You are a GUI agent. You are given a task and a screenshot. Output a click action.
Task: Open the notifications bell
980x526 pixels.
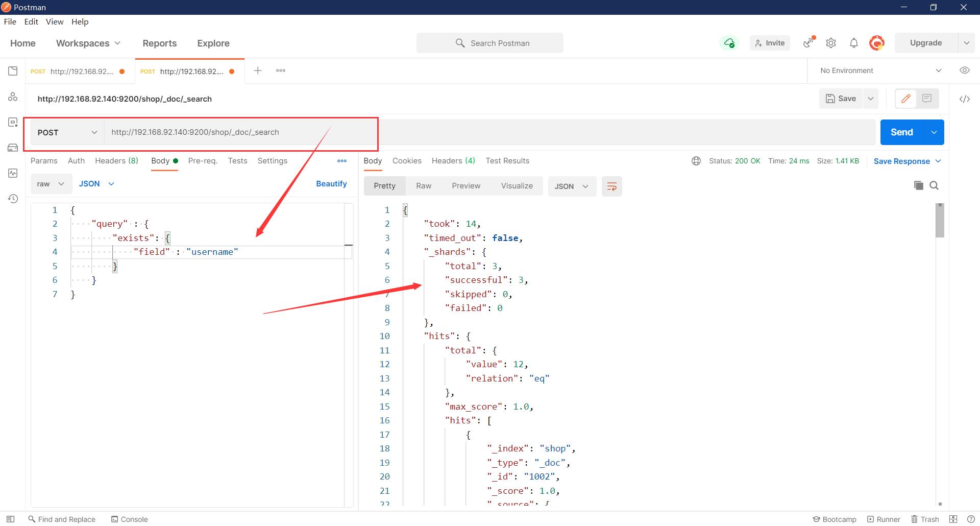[854, 43]
